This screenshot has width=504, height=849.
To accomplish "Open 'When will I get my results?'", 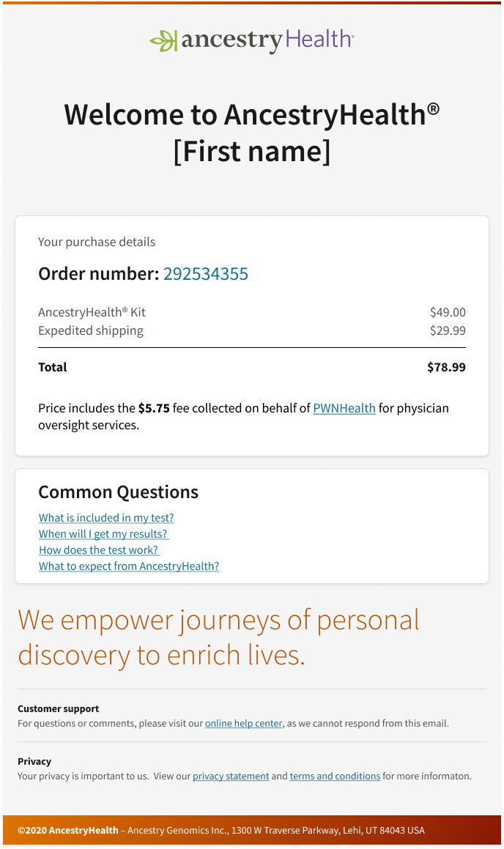I will pyautogui.click(x=104, y=534).
